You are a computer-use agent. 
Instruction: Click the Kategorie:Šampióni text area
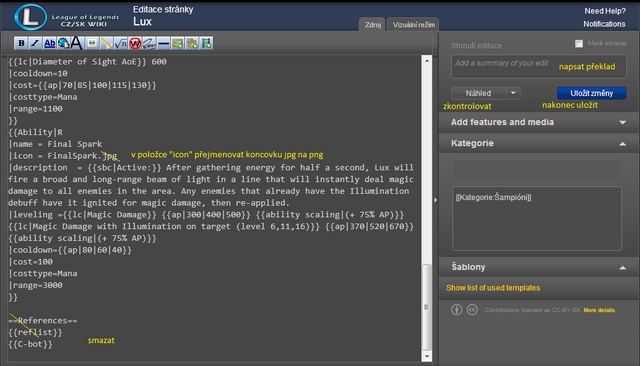[x=537, y=218]
